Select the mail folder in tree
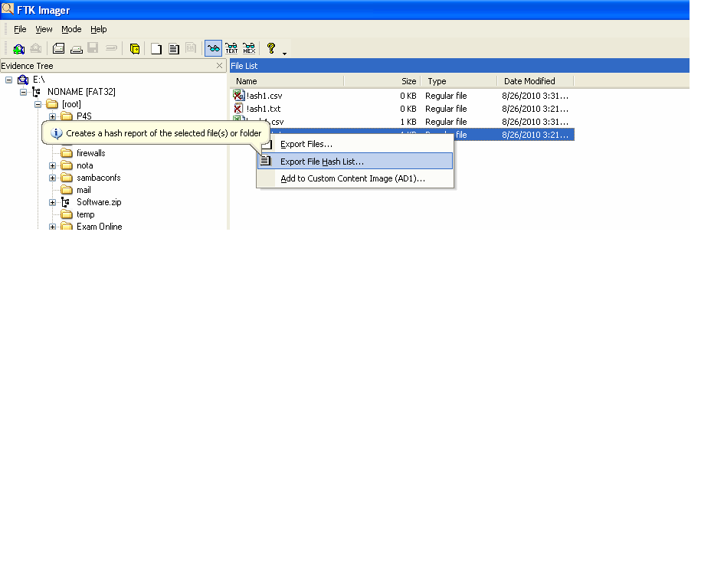 (84, 191)
